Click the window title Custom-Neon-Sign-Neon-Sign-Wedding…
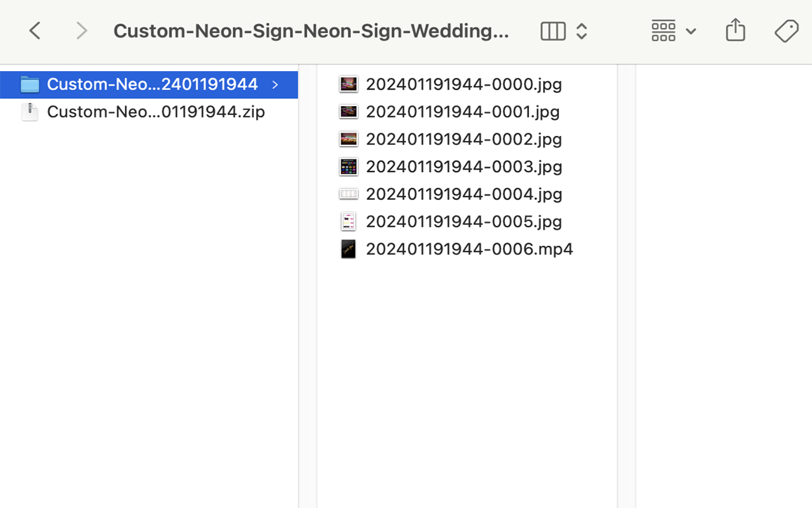This screenshot has height=508, width=812. 311,30
